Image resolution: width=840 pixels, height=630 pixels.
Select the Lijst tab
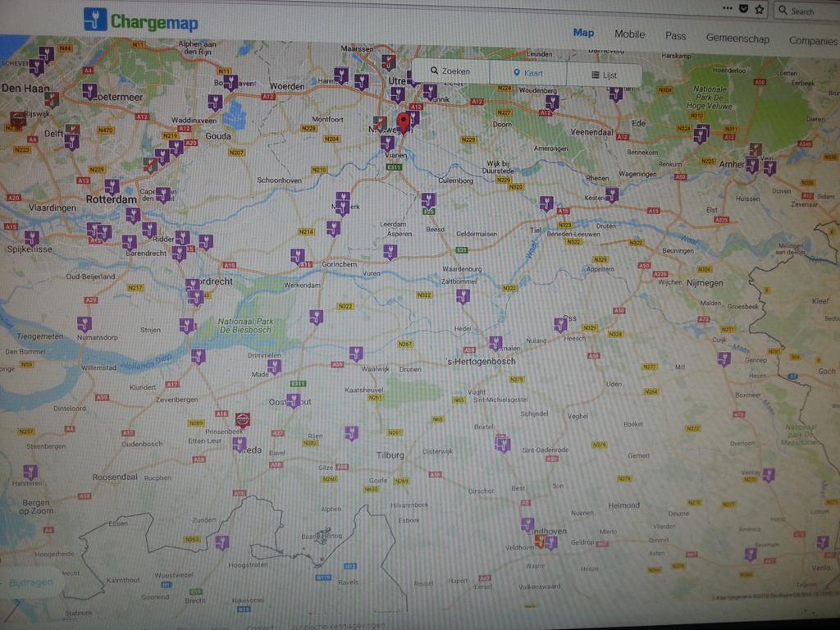tap(604, 75)
